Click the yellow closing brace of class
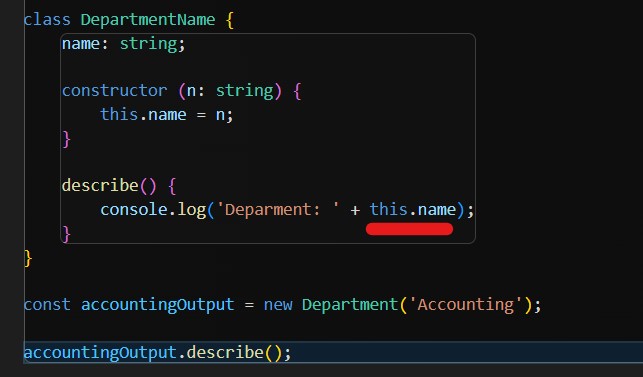Screen dimensions: 643x377 28,258
